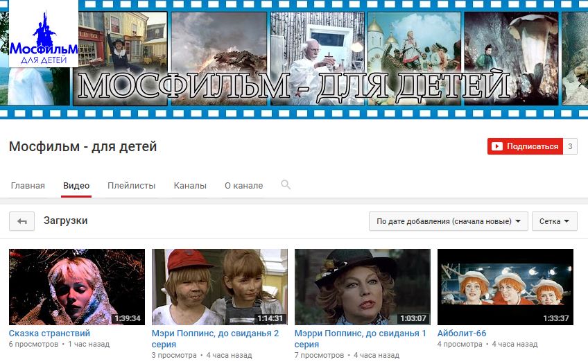Open the Сказка странствий video thumbnail
This screenshot has height=364, width=588.
pos(77,287)
